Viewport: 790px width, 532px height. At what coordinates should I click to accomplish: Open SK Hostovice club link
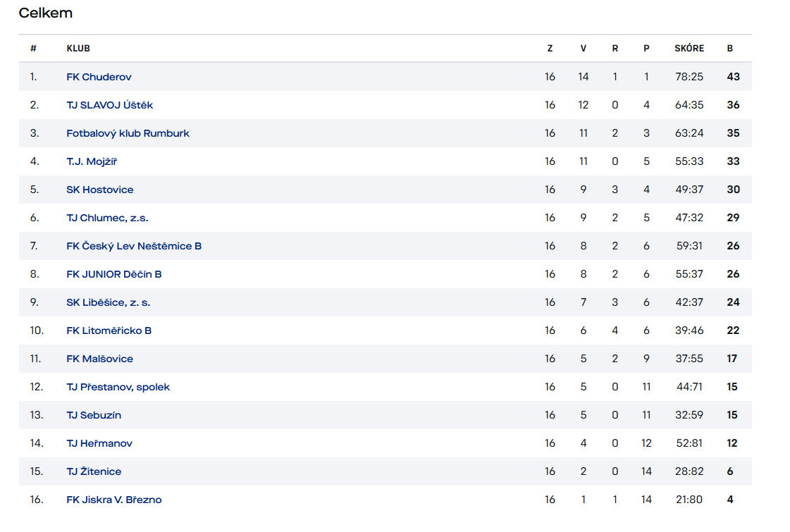tap(99, 190)
